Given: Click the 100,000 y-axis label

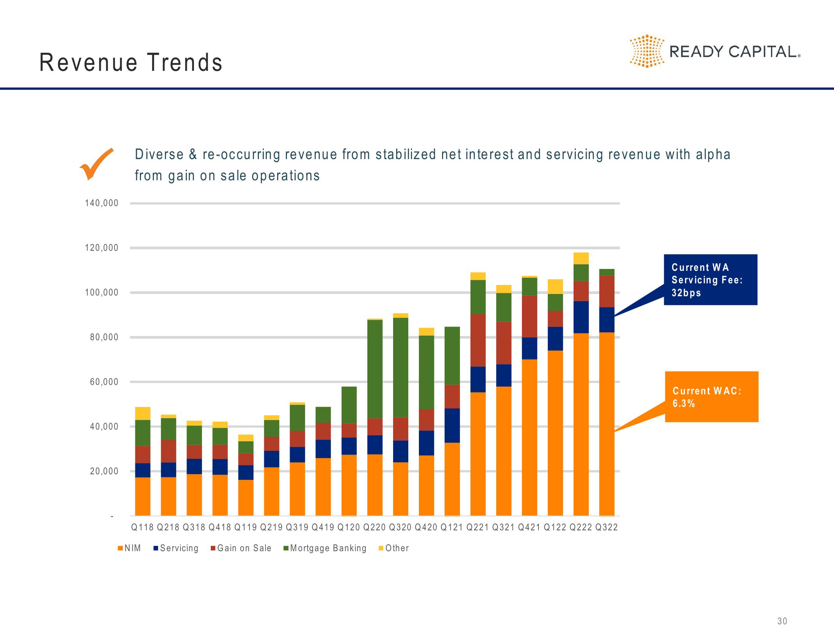Looking at the screenshot, I should pos(102,292).
